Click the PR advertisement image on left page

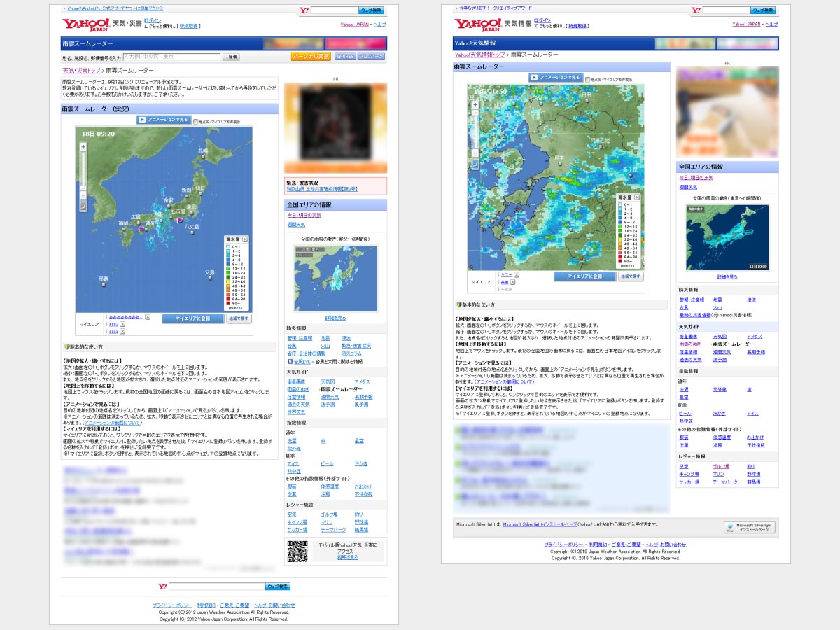click(x=335, y=128)
